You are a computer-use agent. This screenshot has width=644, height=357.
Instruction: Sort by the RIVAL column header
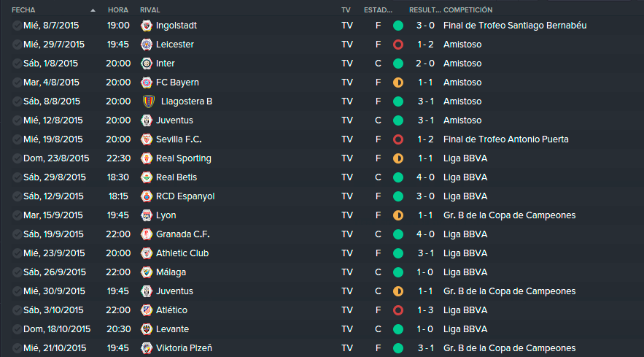coord(150,10)
